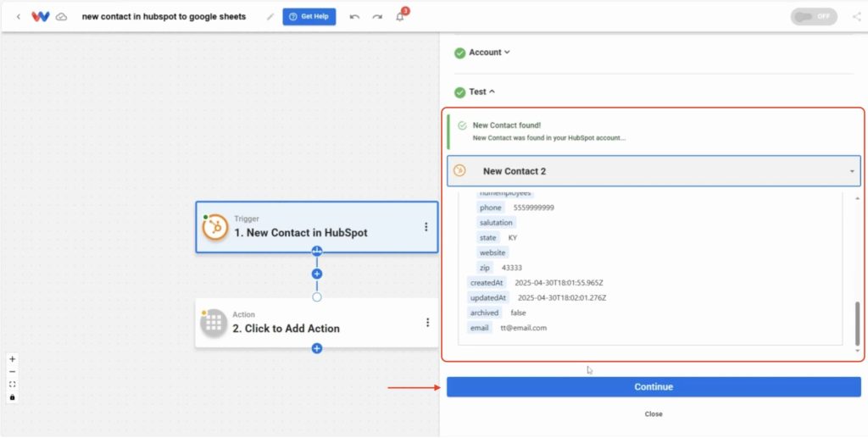Click the Close link
Image resolution: width=868 pixels, height=438 pixels.
pyautogui.click(x=654, y=413)
